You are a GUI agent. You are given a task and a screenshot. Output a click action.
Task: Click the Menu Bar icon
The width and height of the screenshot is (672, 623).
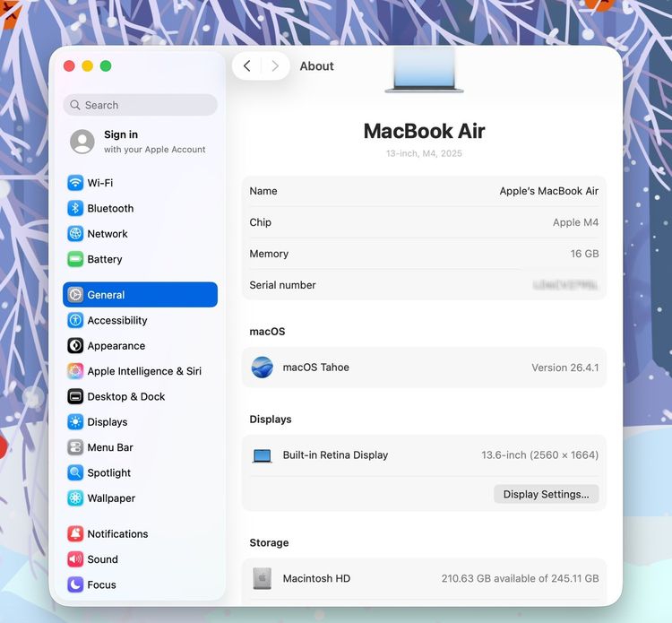[x=75, y=447]
